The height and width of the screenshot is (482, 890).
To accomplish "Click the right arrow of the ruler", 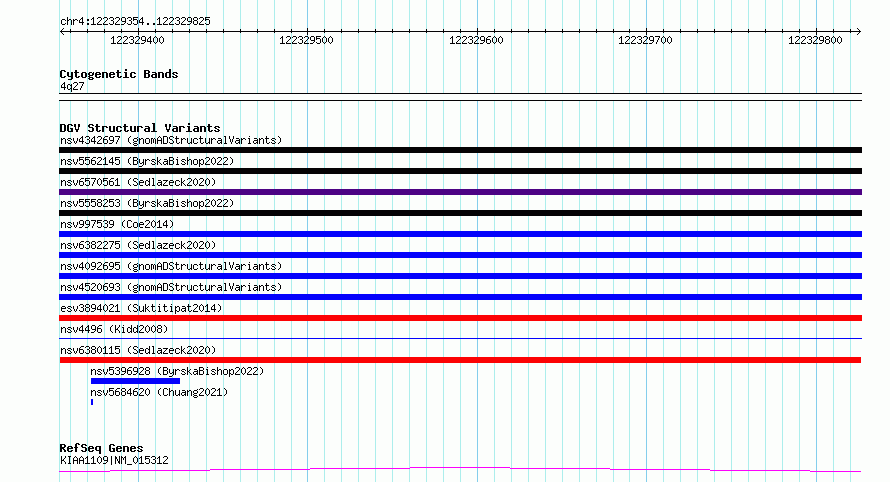I will point(858,32).
